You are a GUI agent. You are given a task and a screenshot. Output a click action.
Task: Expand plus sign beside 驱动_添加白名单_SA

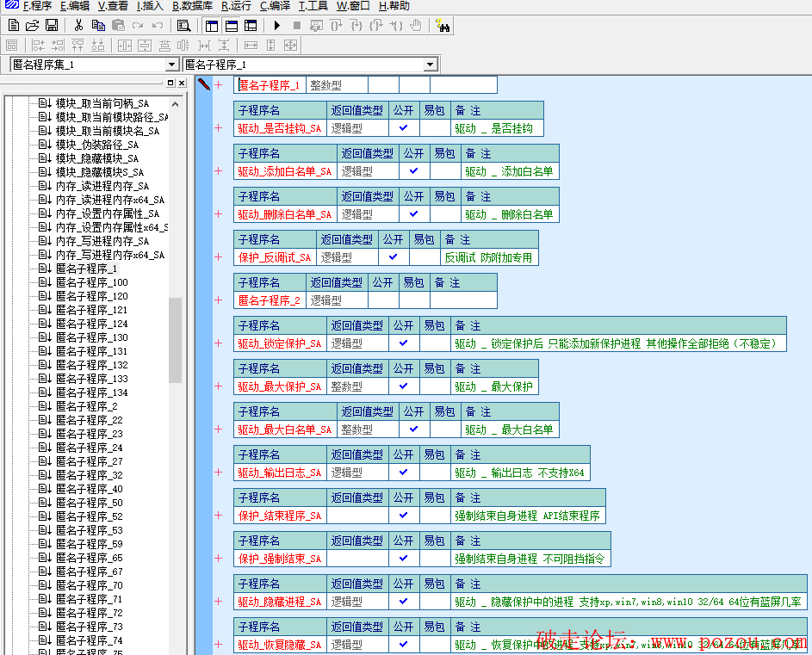point(219,171)
